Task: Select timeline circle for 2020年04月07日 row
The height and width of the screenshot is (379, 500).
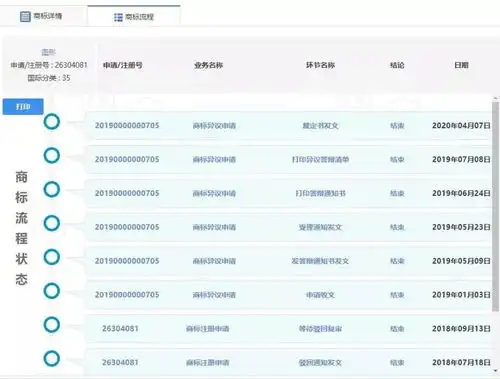Action: [x=52, y=122]
